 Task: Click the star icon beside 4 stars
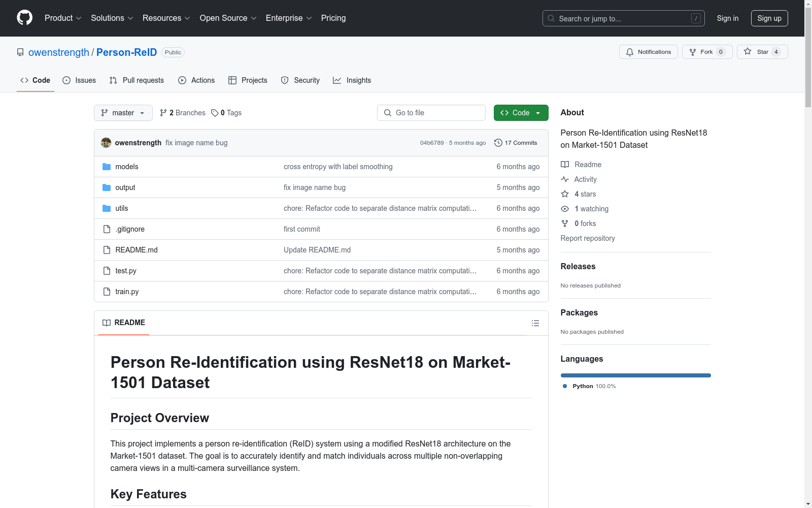click(565, 194)
